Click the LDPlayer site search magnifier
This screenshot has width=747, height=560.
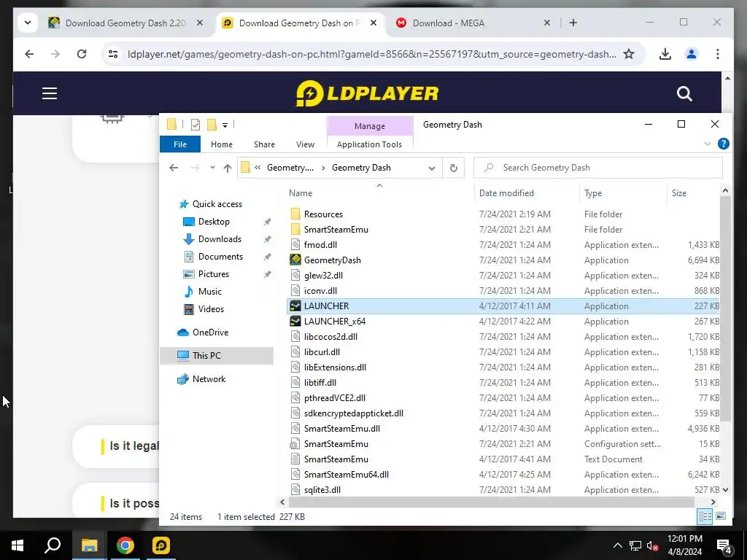tap(684, 93)
